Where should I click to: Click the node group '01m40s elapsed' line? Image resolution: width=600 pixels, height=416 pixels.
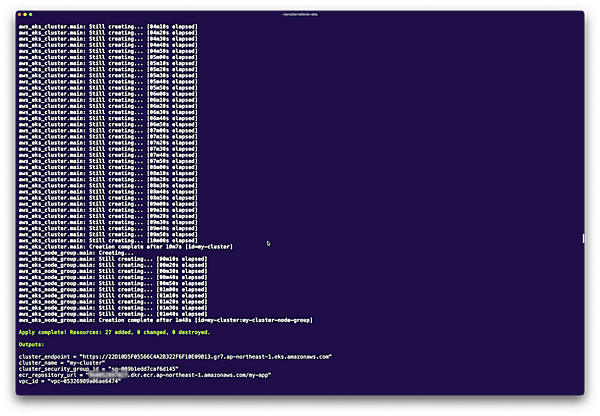[x=118, y=312]
